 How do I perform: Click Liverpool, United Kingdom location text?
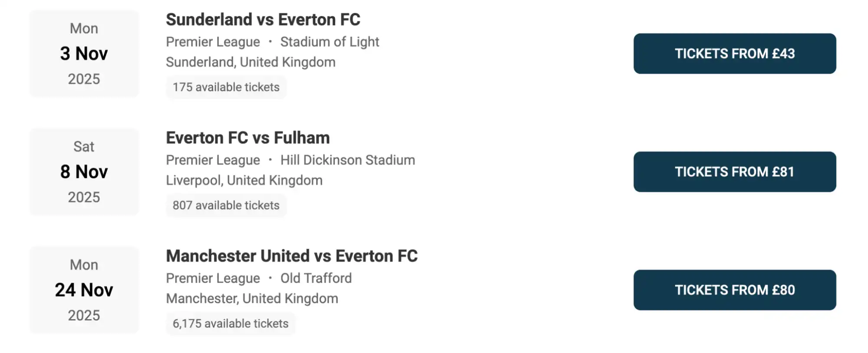tap(244, 180)
